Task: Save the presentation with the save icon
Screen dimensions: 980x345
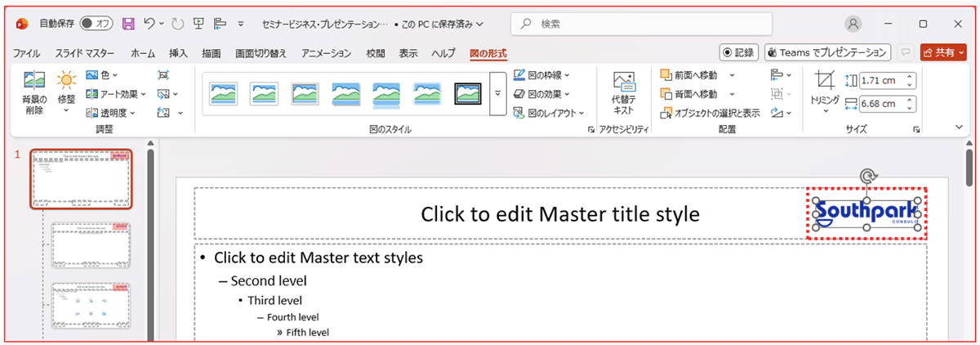Action: click(x=128, y=24)
